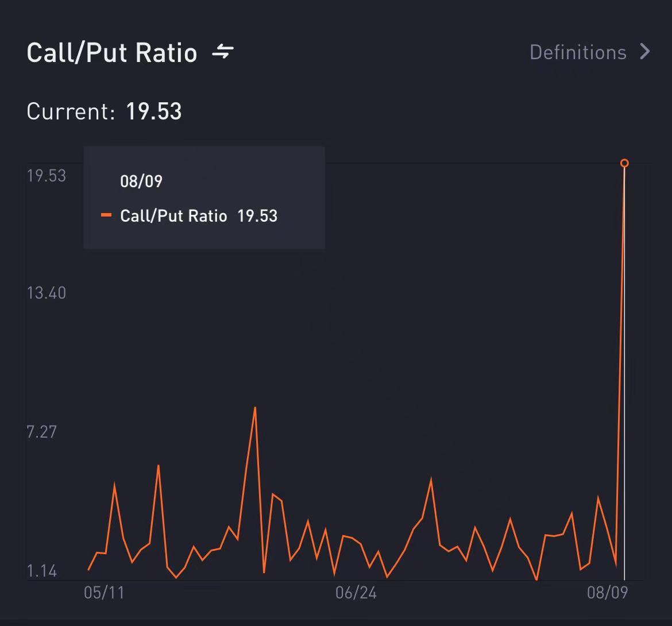Viewport: 672px width, 626px height.
Task: Toggle the Call/Put Ratio swap arrows icon
Action: 223,52
